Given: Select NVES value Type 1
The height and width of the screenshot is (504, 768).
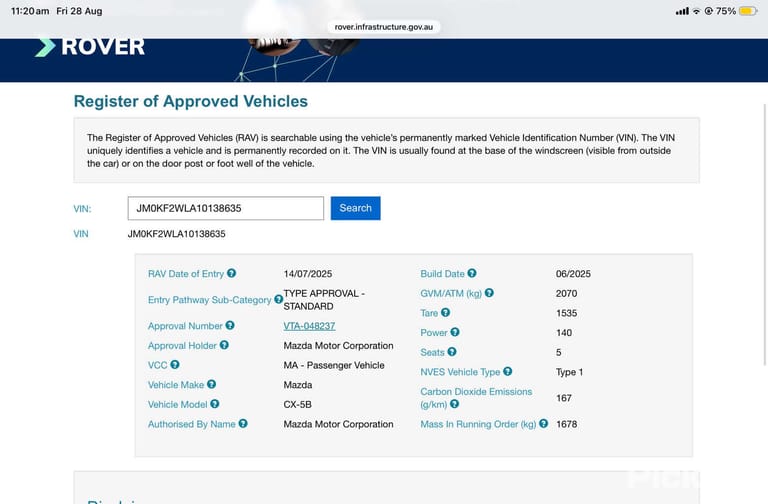Looking at the screenshot, I should [x=569, y=372].
